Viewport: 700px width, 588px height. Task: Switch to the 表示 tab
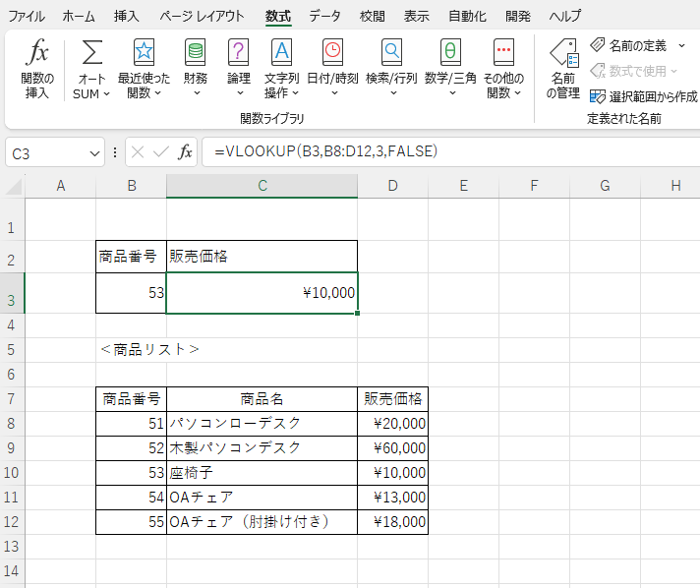click(x=416, y=17)
